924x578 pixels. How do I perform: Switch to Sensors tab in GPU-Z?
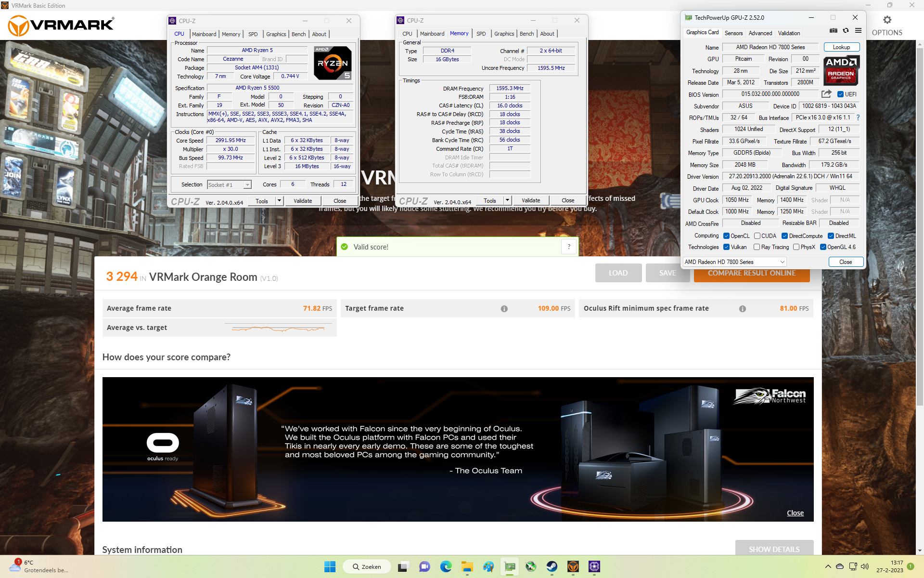point(733,33)
